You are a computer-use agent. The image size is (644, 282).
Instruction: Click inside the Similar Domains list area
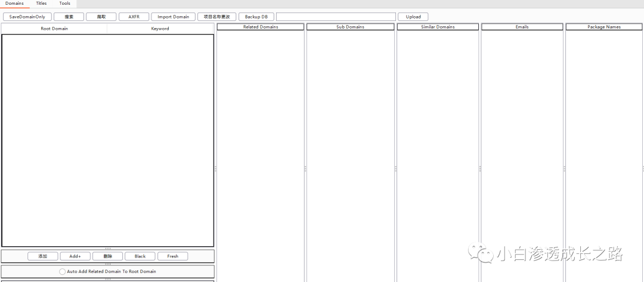click(438, 156)
